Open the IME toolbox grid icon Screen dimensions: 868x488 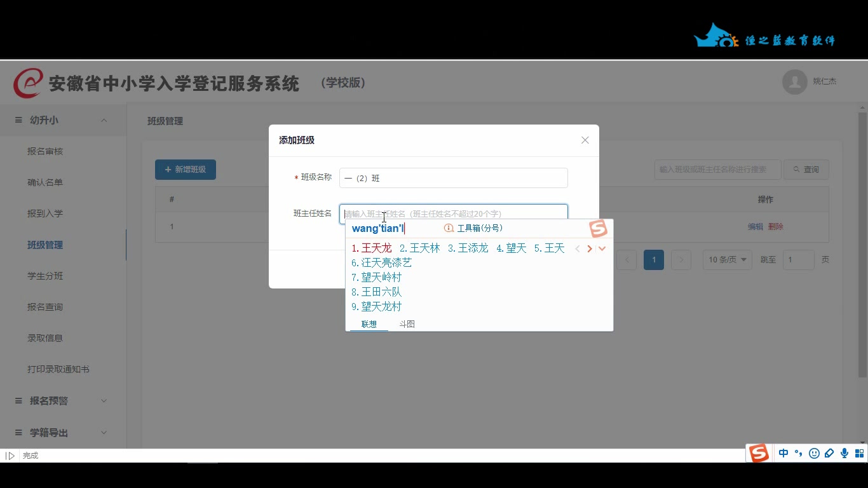pos(859,453)
